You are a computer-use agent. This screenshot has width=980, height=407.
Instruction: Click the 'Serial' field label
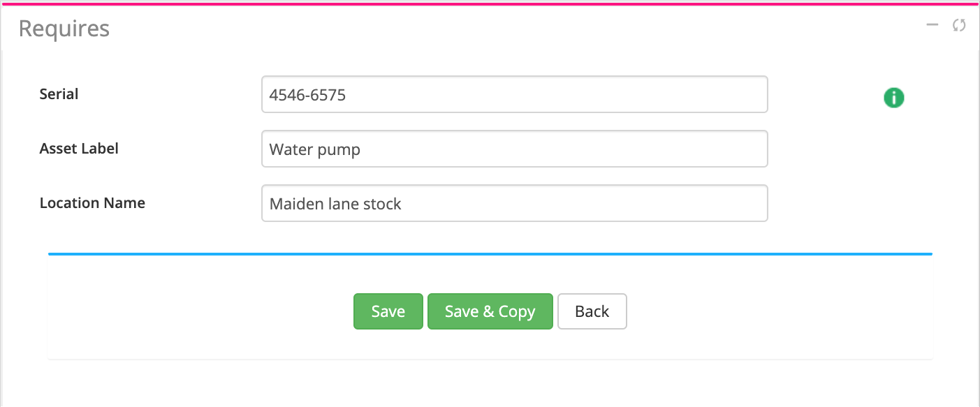click(x=59, y=94)
